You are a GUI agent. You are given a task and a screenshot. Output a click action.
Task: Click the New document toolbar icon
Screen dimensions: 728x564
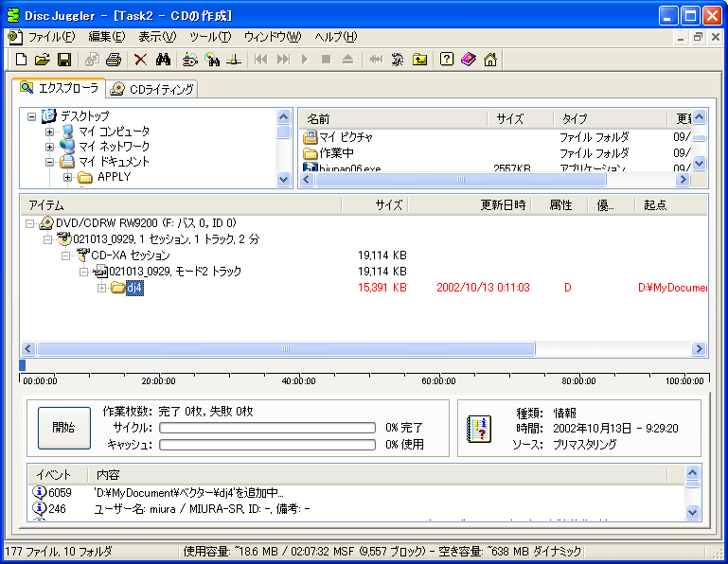[x=21, y=60]
